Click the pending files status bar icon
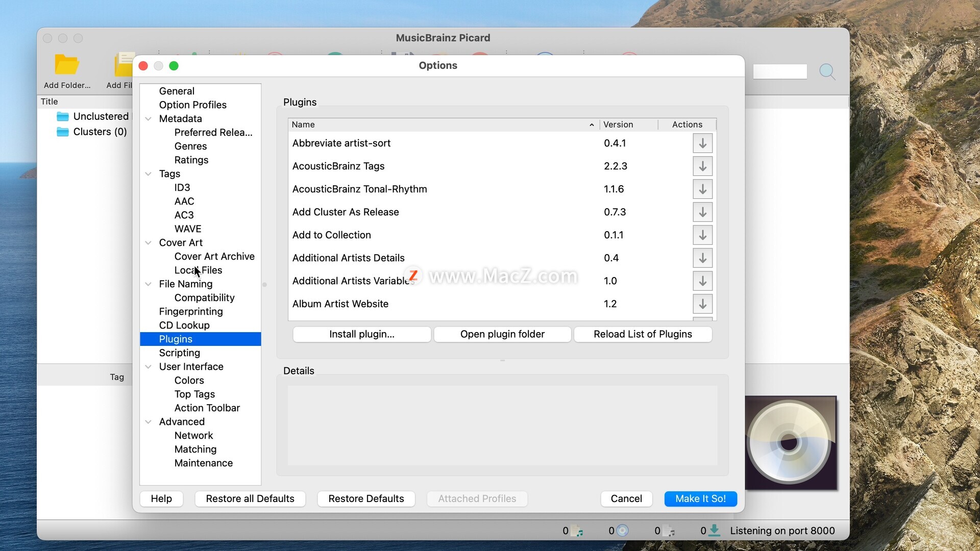The height and width of the screenshot is (551, 980). point(669,531)
